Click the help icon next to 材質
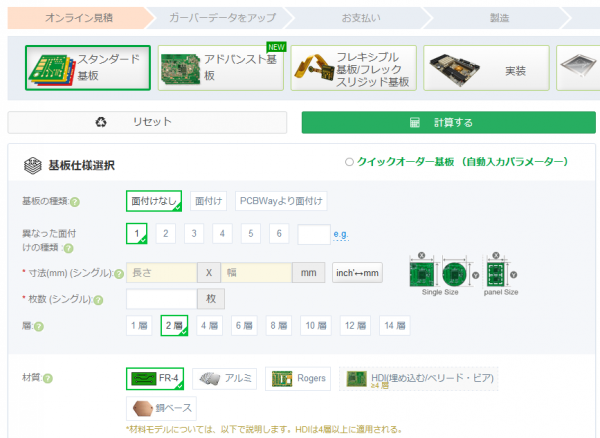The image size is (600, 438). coord(48,378)
